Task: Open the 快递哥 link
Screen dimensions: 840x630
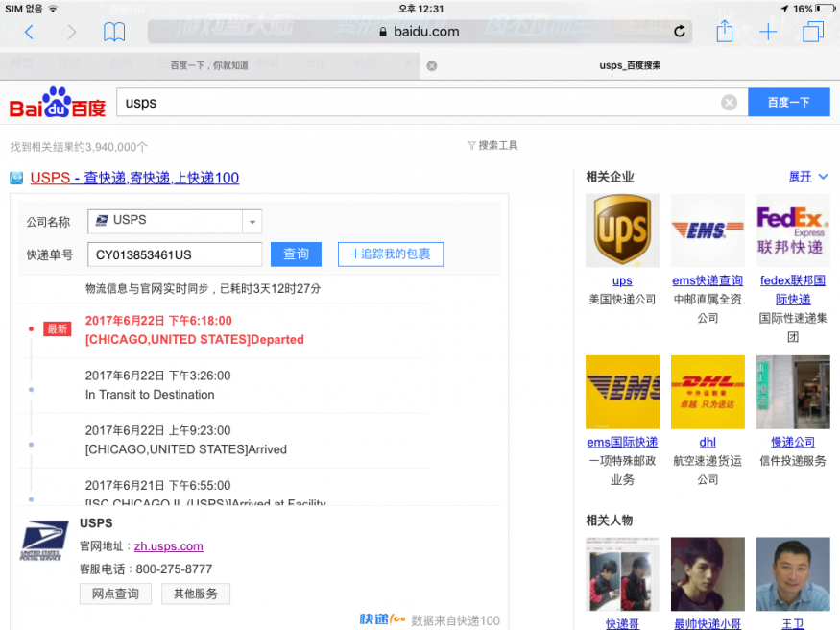Action: (622, 624)
